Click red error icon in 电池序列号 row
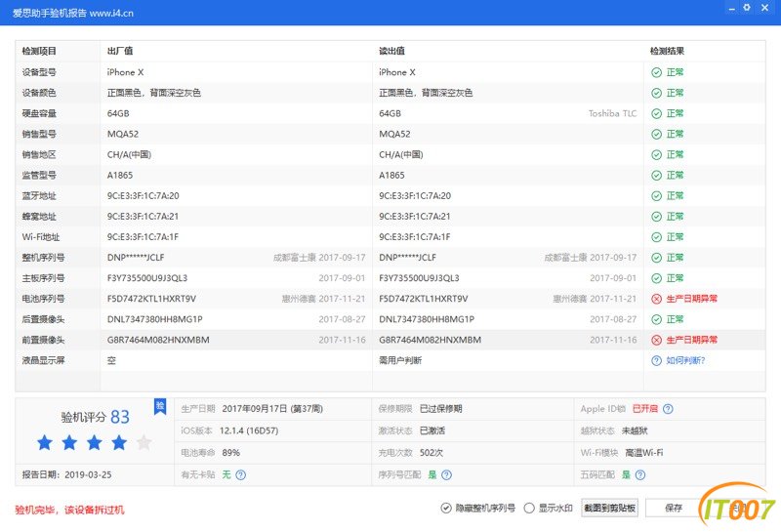The height and width of the screenshot is (532, 781). (x=656, y=299)
